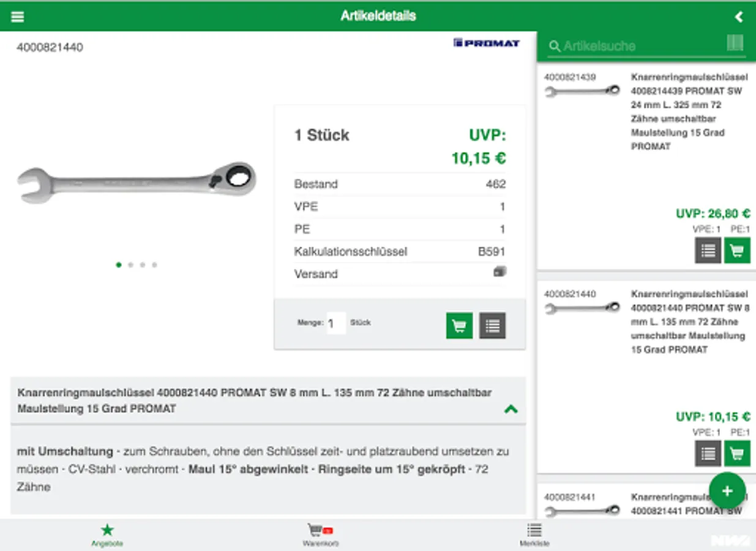Click UVP: 10,15 € in result list
The image size is (756, 551).
713,417
